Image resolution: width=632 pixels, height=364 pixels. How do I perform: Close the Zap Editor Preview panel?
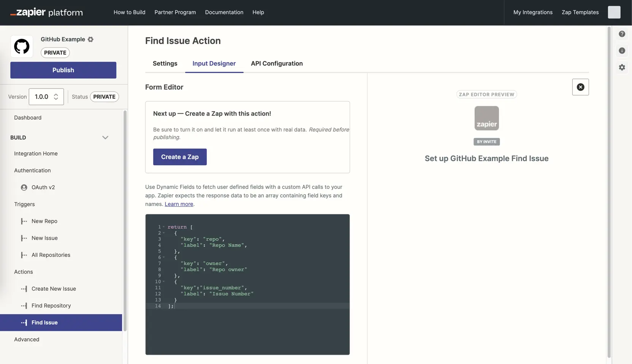coord(580,87)
